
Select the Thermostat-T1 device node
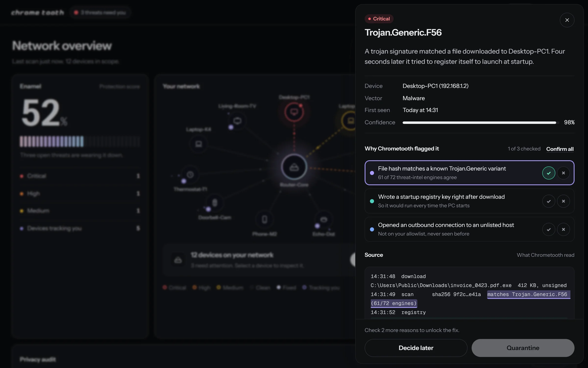click(190, 174)
